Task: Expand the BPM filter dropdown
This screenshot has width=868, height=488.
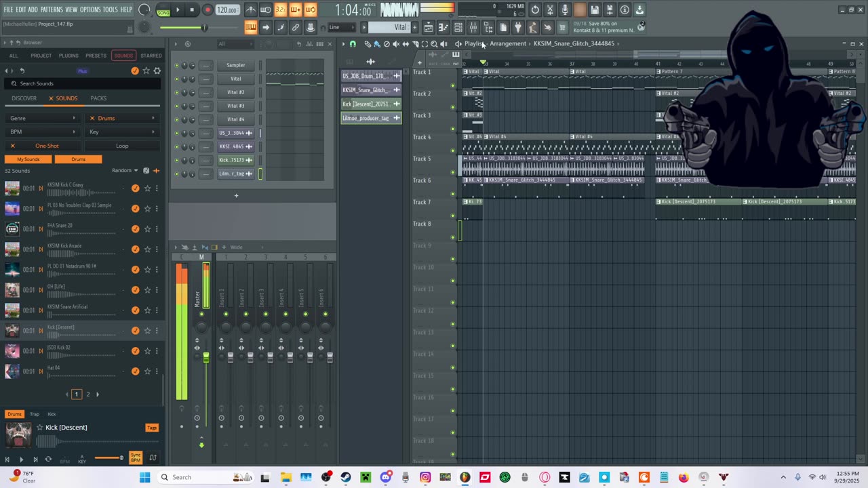Action: tap(43, 132)
